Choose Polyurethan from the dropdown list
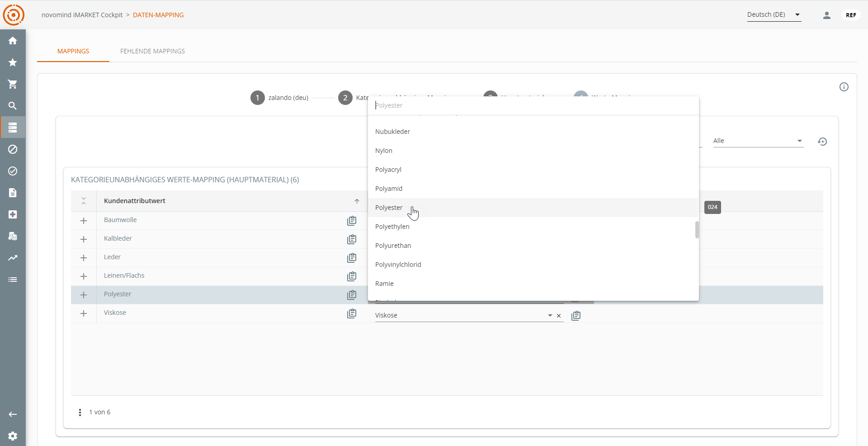This screenshot has width=868, height=446. [x=533, y=246]
